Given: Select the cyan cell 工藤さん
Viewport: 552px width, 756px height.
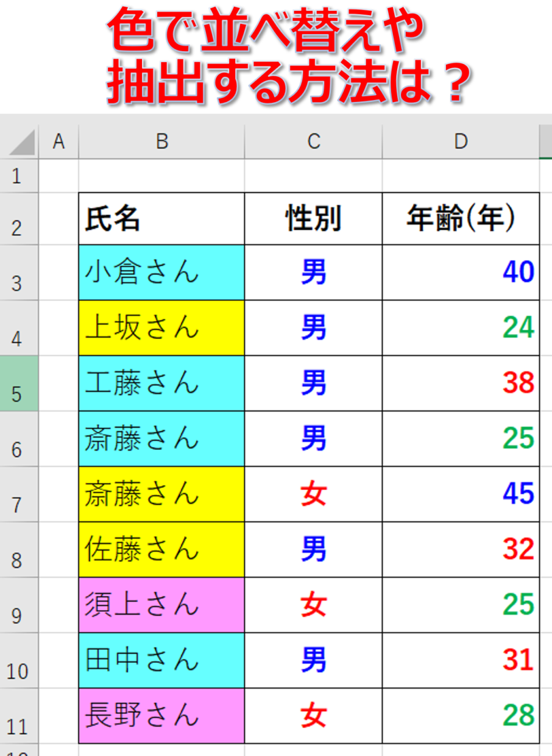Looking at the screenshot, I should (161, 383).
